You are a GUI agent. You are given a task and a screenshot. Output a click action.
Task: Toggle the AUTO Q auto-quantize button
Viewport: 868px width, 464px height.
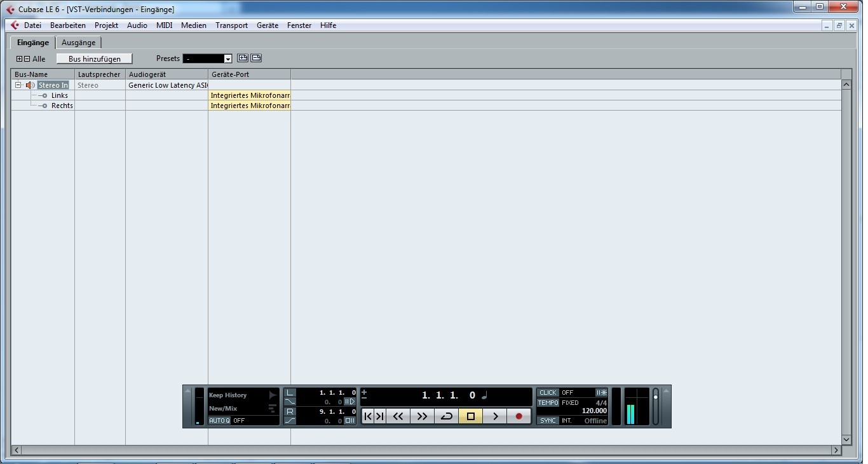(x=219, y=421)
